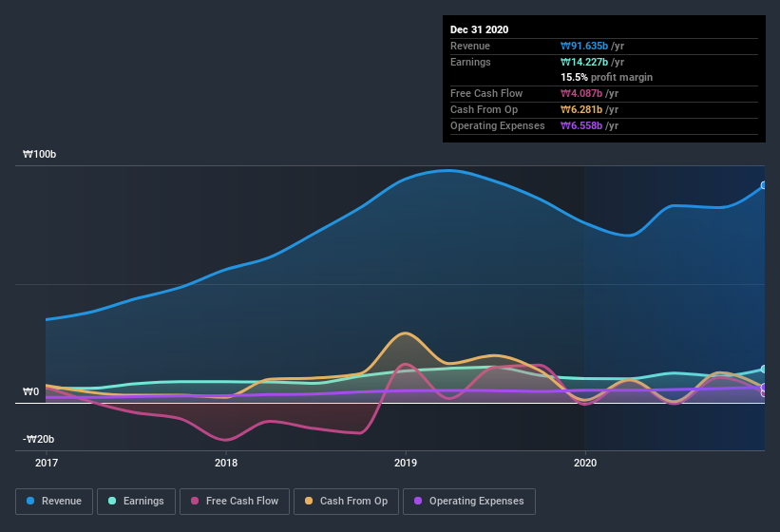Screen dimensions: 780x532
Task: Click the Free Cash Flow label in tooltip
Action: coord(486,93)
